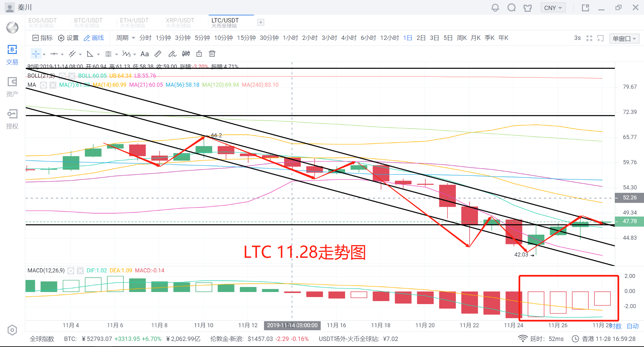Switch to the XRP/USDT tab
This screenshot has width=644, height=347.
[x=180, y=22]
